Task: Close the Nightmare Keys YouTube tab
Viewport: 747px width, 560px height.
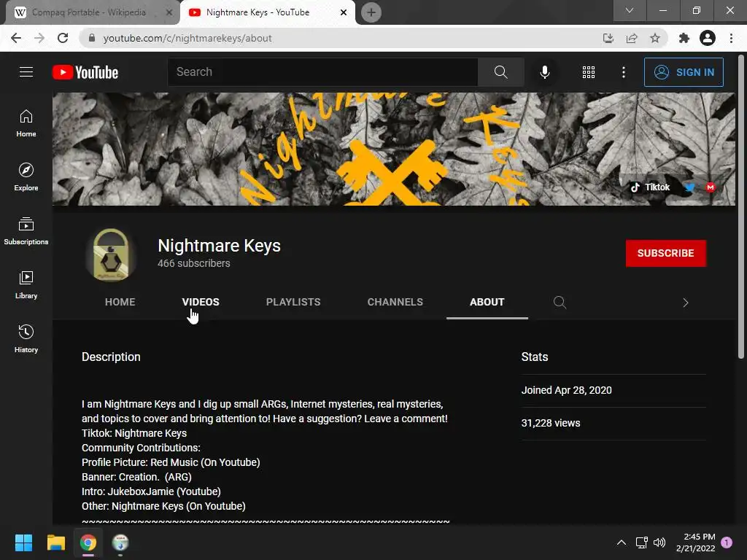Action: tap(343, 12)
